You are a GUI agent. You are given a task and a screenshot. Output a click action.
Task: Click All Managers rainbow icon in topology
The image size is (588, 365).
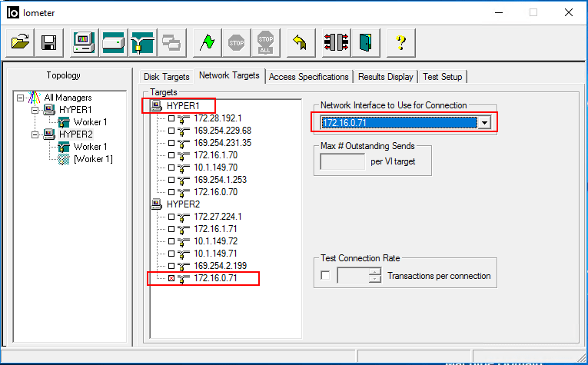point(34,98)
